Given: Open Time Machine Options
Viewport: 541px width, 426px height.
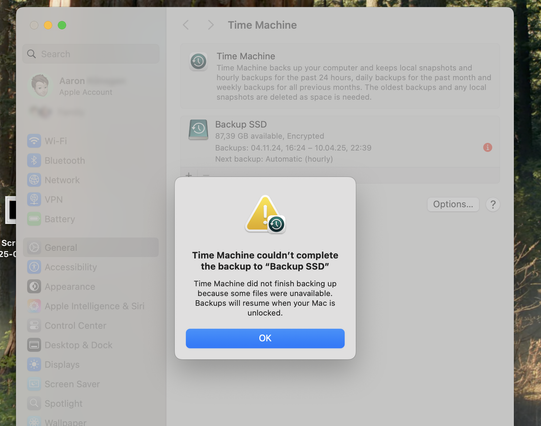Looking at the screenshot, I should (x=453, y=204).
